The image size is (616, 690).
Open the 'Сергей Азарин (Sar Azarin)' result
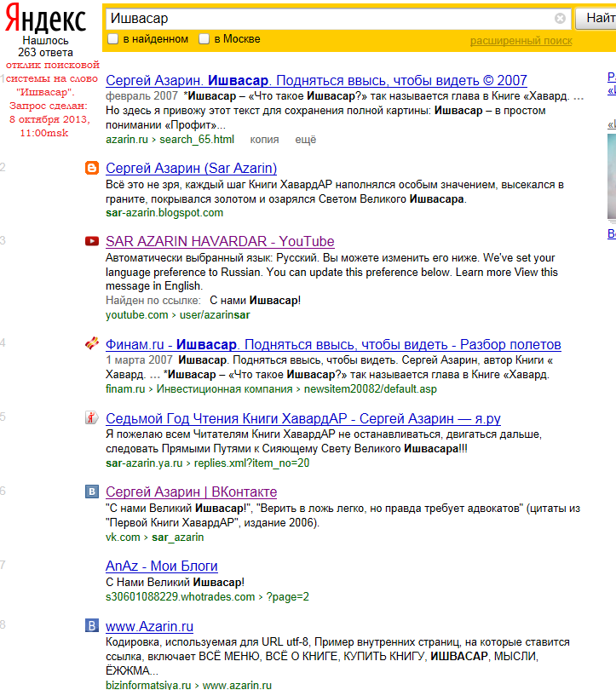(191, 168)
